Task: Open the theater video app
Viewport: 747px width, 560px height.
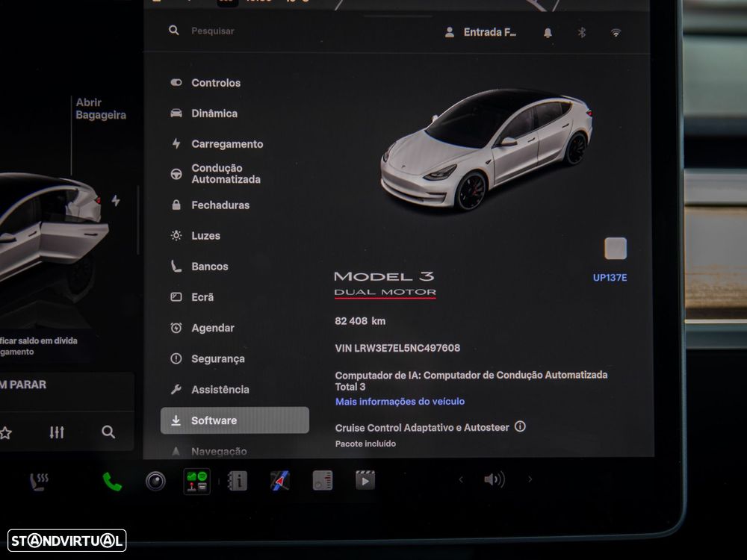Action: 365,480
